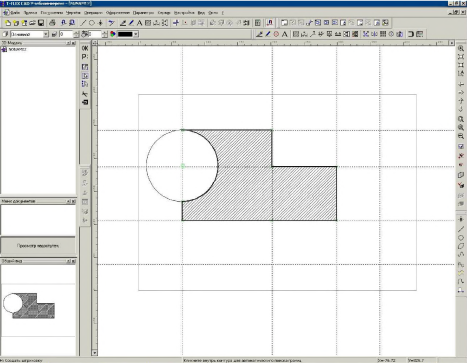This screenshot has width=467, height=363.
Task: Open the line type combo box dropdown
Action: [x=46, y=34]
